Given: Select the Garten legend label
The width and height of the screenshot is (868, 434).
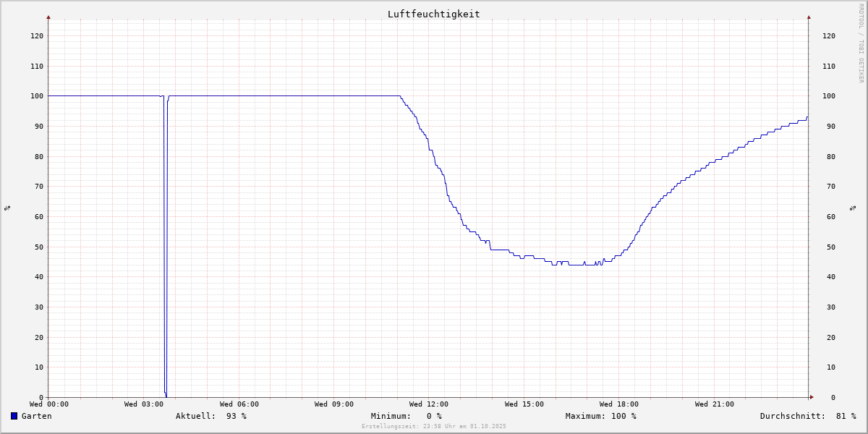Looking at the screenshot, I should (36, 416).
